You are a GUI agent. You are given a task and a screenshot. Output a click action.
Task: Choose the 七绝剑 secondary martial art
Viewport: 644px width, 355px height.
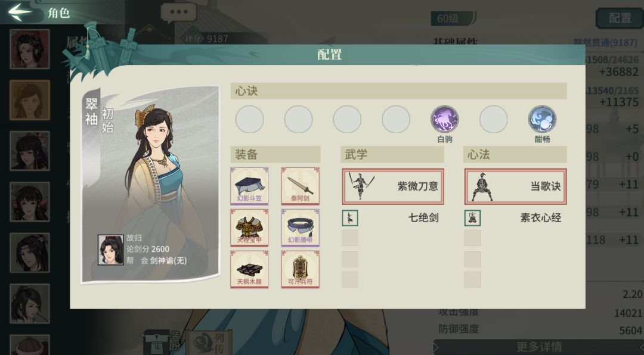click(x=391, y=218)
